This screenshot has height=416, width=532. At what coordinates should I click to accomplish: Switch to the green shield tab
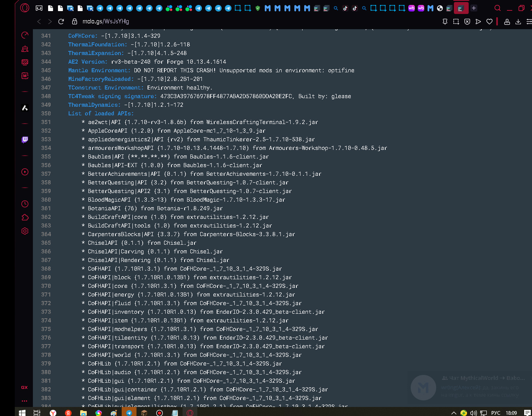tap(258, 8)
